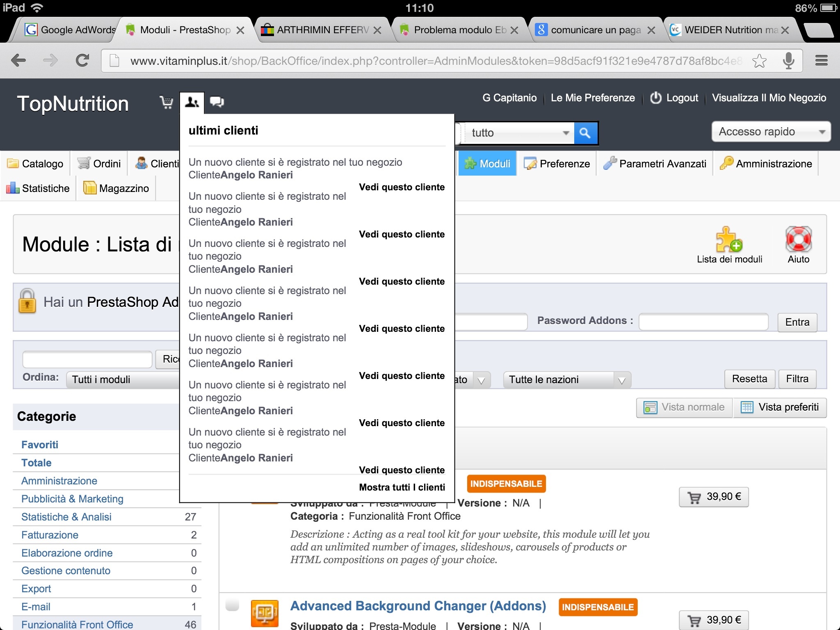This screenshot has height=630, width=840.
Task: Open the Preferenze menu tab
Action: pos(557,164)
